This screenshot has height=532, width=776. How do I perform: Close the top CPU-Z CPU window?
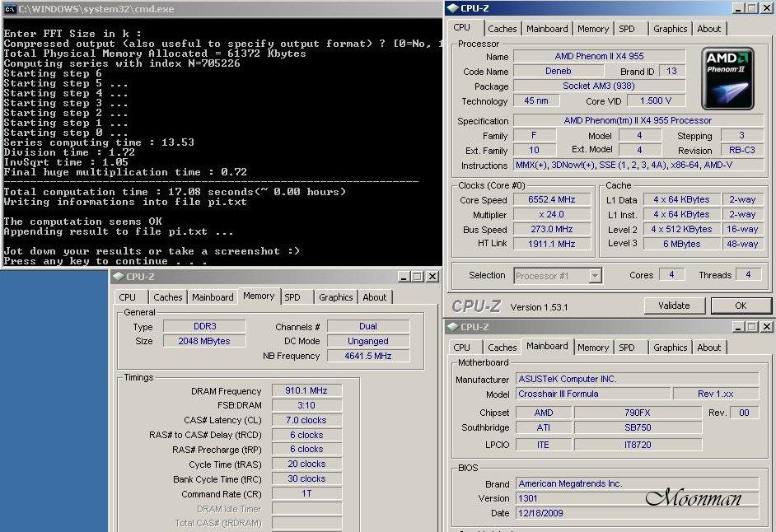[767, 8]
